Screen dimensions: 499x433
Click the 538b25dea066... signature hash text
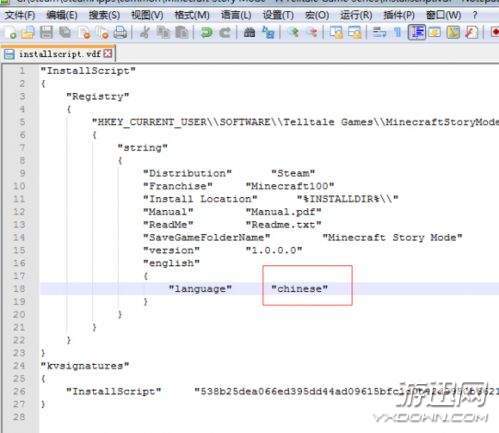coord(347,392)
